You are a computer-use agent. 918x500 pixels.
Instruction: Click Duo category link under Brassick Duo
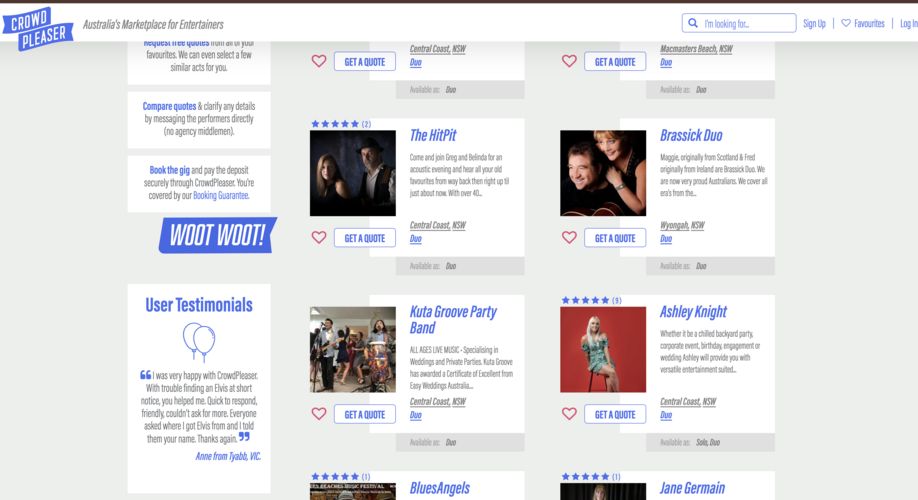[x=666, y=239]
